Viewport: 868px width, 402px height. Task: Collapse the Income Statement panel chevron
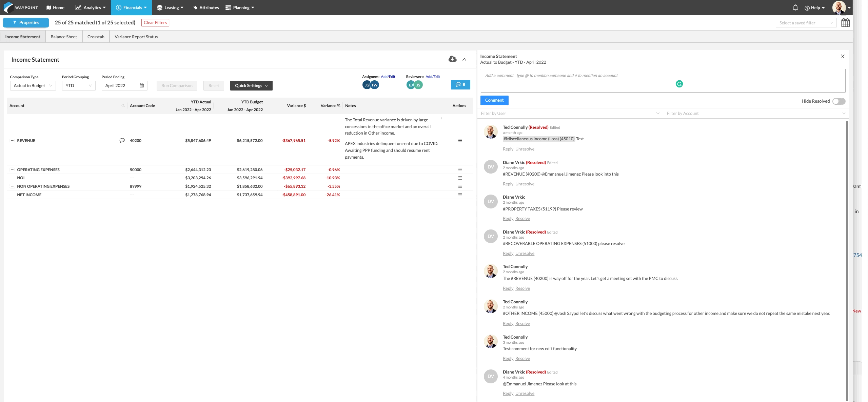coord(464,59)
